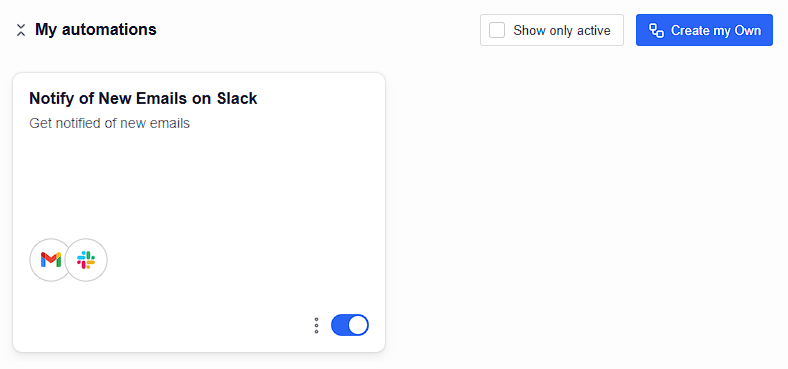Open the Notify of New Emails automation card

[x=199, y=212]
